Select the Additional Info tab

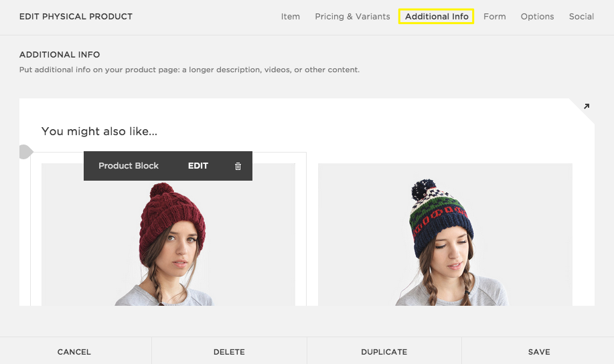(437, 17)
